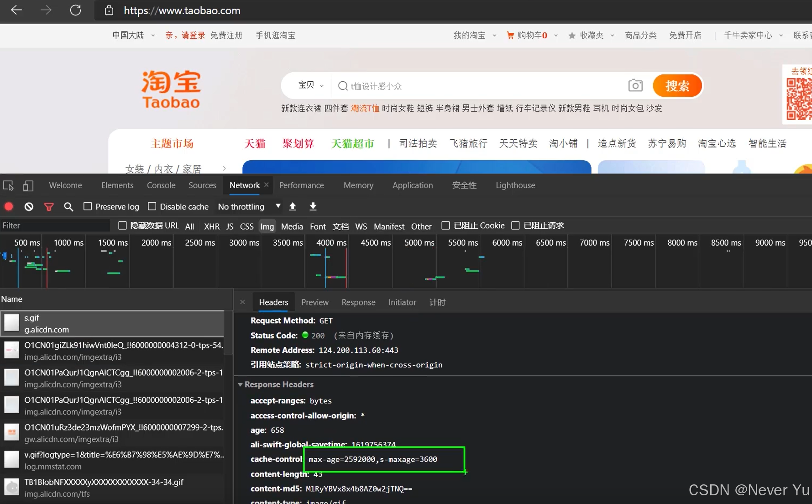Switch to the Response details tab
The image size is (812, 504).
[358, 302]
